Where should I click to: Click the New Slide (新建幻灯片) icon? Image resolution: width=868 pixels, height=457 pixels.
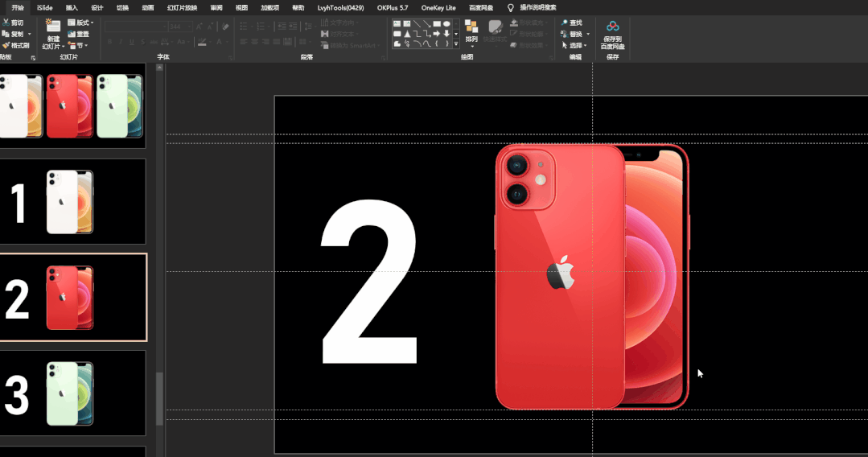53,26
